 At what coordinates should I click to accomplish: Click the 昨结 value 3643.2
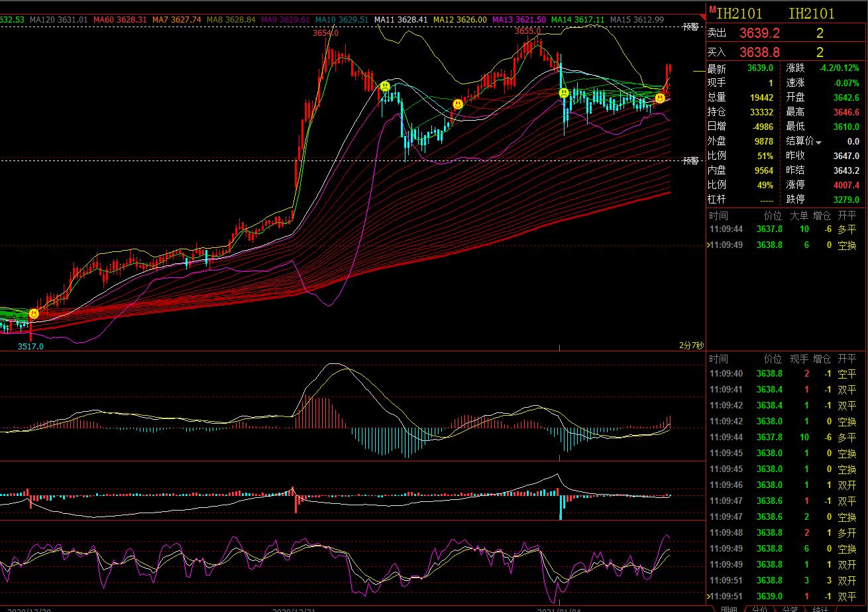pyautogui.click(x=847, y=170)
